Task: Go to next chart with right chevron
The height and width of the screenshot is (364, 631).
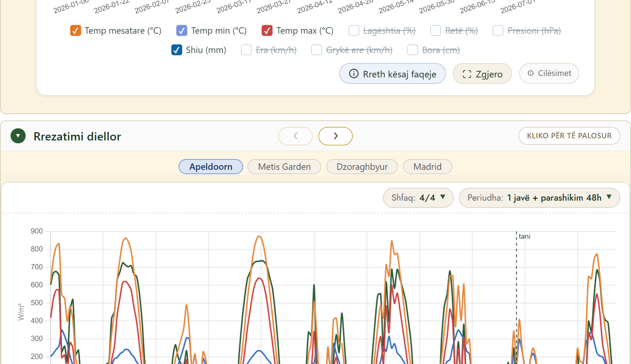Action: pos(336,136)
